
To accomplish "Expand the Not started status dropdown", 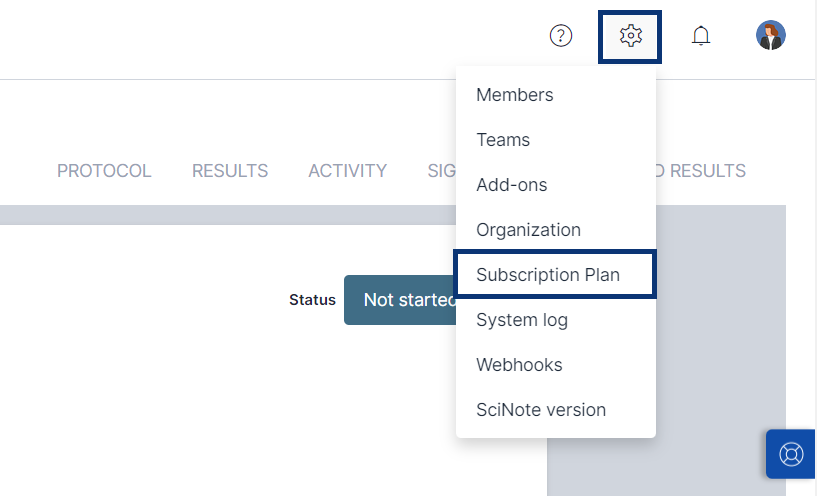I will click(400, 300).
